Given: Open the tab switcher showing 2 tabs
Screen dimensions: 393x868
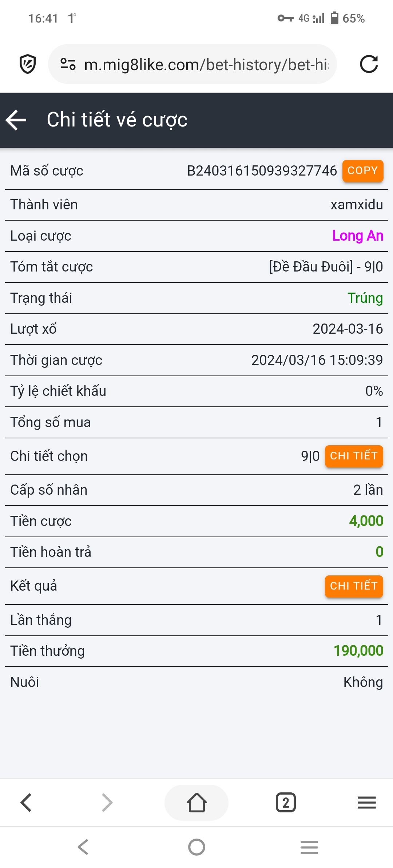Looking at the screenshot, I should click(286, 802).
